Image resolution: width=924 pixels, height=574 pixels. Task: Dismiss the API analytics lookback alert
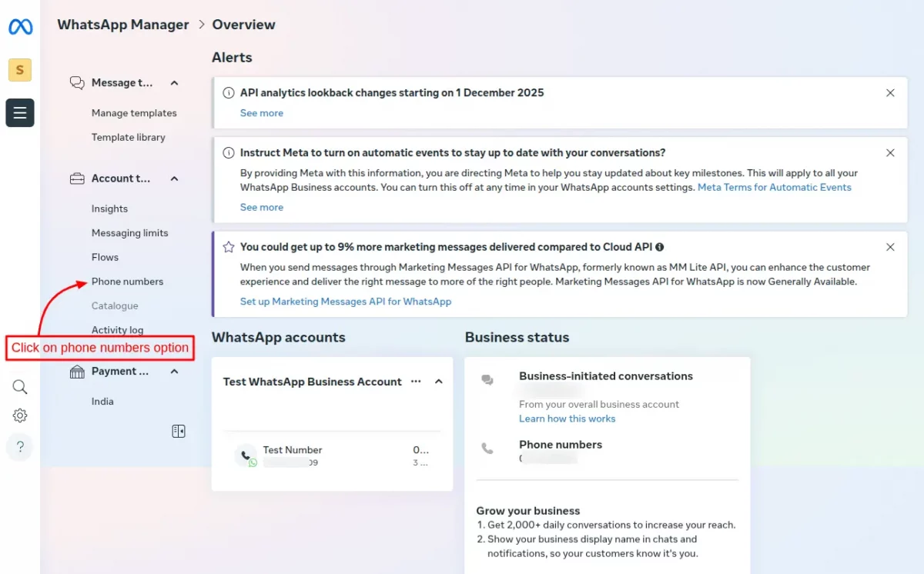[x=890, y=93]
